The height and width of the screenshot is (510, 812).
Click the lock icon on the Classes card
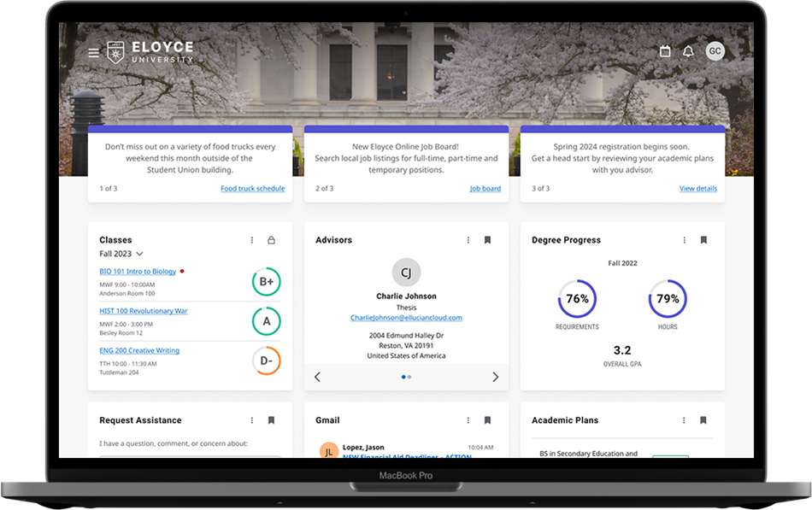tap(271, 240)
